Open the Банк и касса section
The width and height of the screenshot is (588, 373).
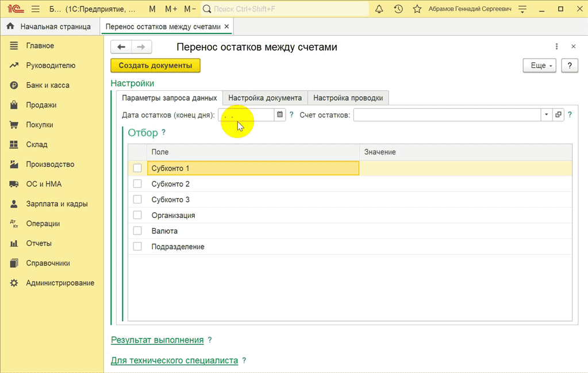pyautogui.click(x=47, y=85)
